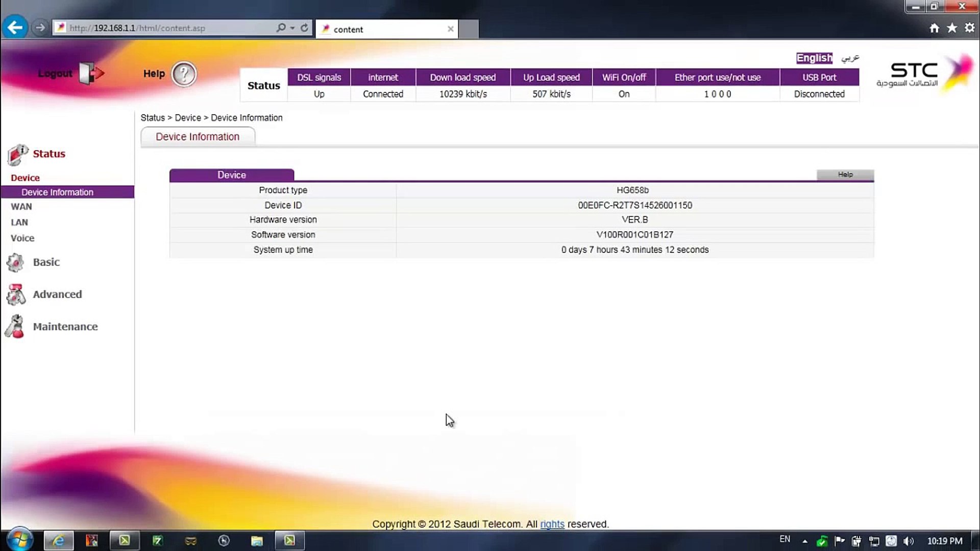Click the Status section icon in sidebar

17,155
